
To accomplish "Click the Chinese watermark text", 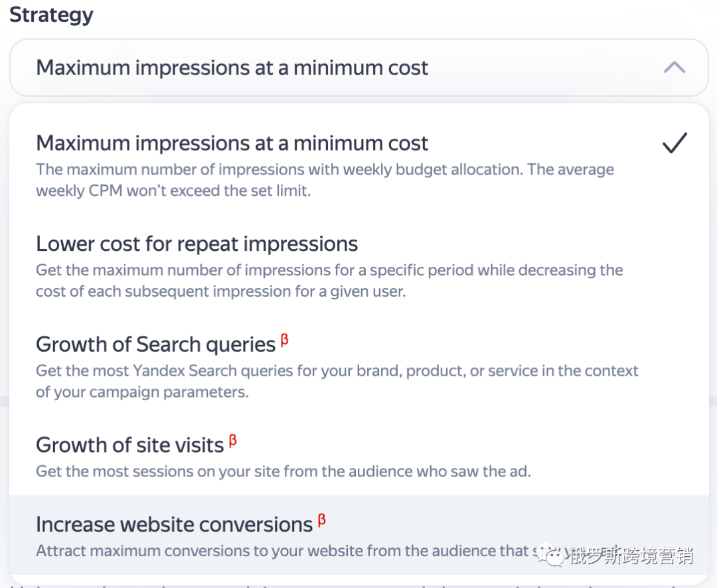I will pos(631,555).
